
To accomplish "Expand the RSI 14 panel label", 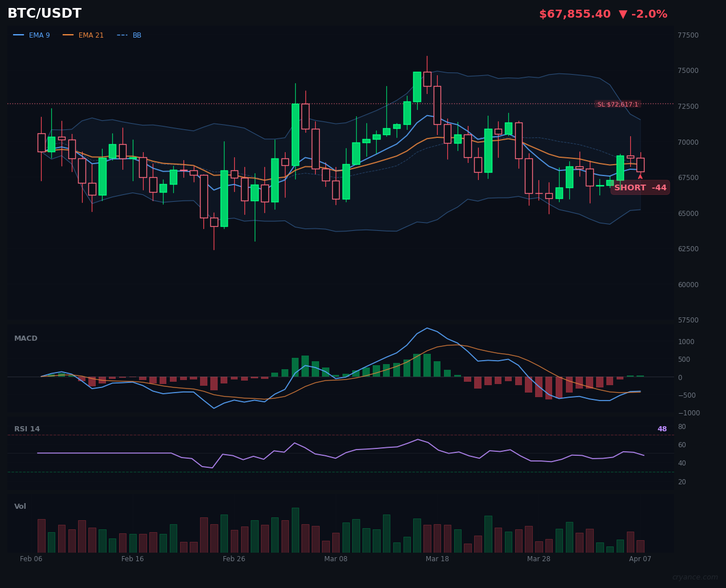I will pos(27,429).
